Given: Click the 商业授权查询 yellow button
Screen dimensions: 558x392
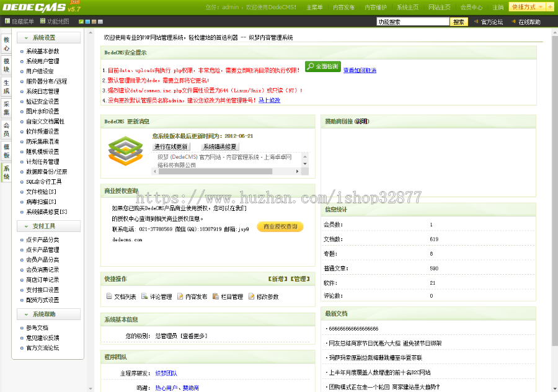Looking at the screenshot, I should tap(280, 226).
